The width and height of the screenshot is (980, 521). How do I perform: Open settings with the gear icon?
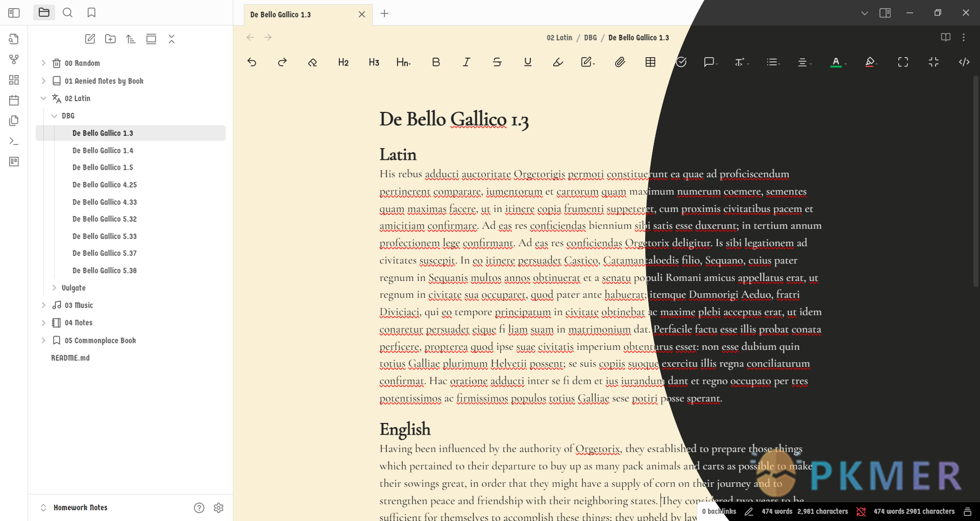(218, 508)
